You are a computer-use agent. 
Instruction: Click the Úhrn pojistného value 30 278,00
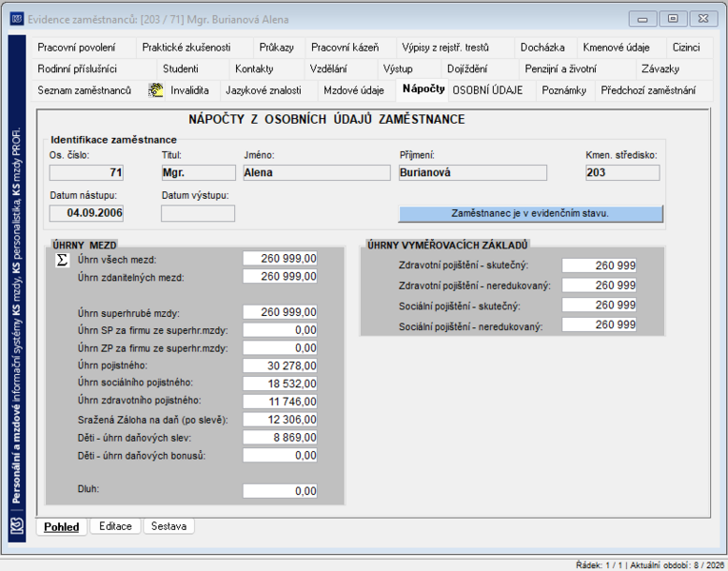click(280, 365)
